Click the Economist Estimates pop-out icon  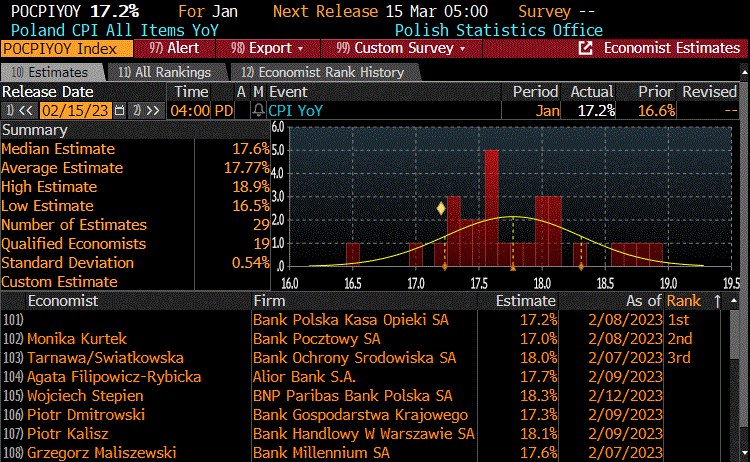click(585, 48)
